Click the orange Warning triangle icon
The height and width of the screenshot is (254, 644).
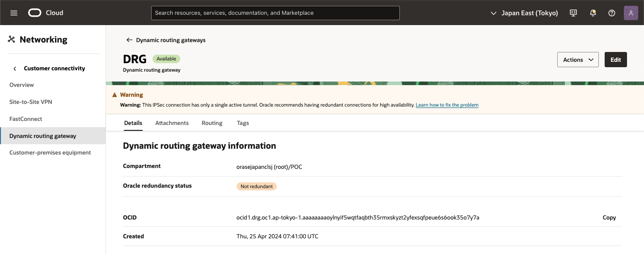114,95
